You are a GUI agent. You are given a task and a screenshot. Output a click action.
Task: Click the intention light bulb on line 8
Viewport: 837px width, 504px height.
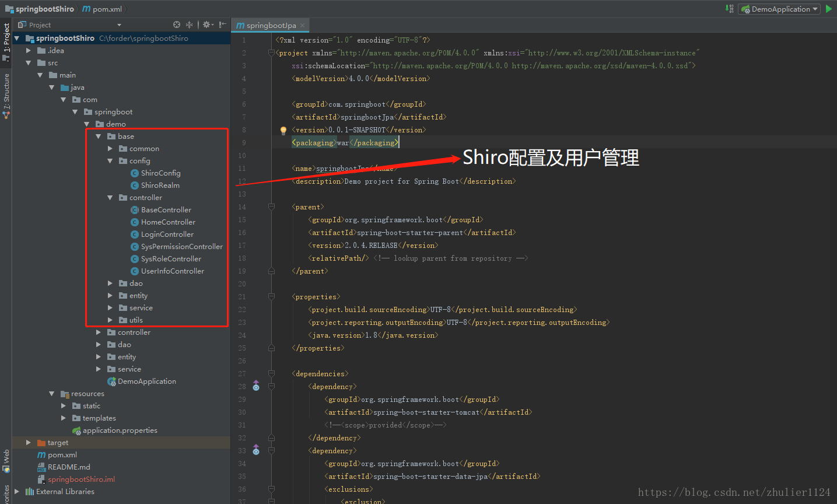pyautogui.click(x=283, y=130)
